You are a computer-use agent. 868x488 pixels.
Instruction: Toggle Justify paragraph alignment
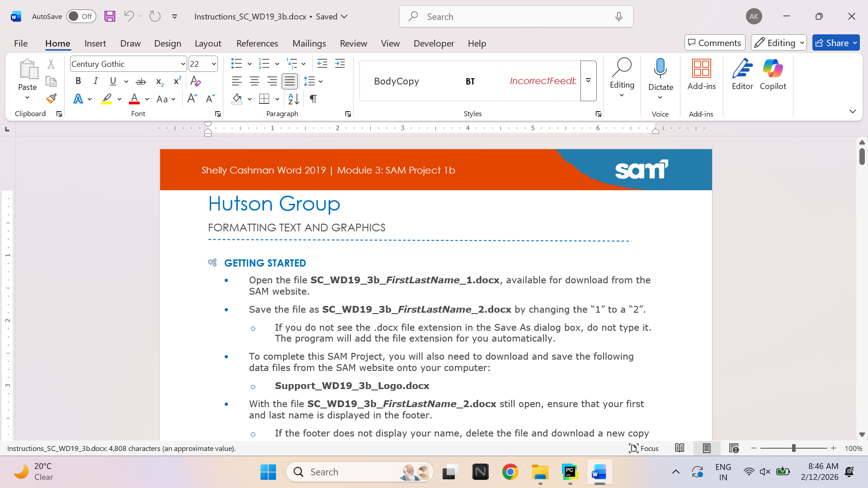click(x=290, y=81)
